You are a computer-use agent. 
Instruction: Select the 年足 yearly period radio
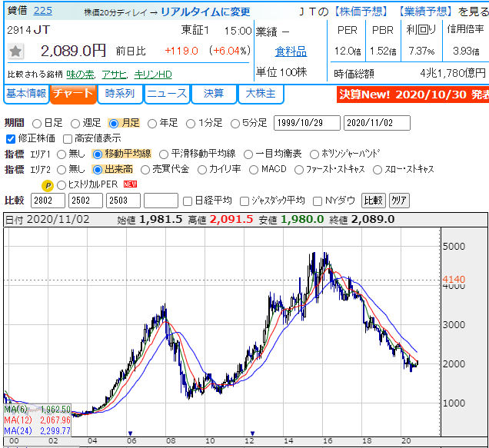coord(152,124)
